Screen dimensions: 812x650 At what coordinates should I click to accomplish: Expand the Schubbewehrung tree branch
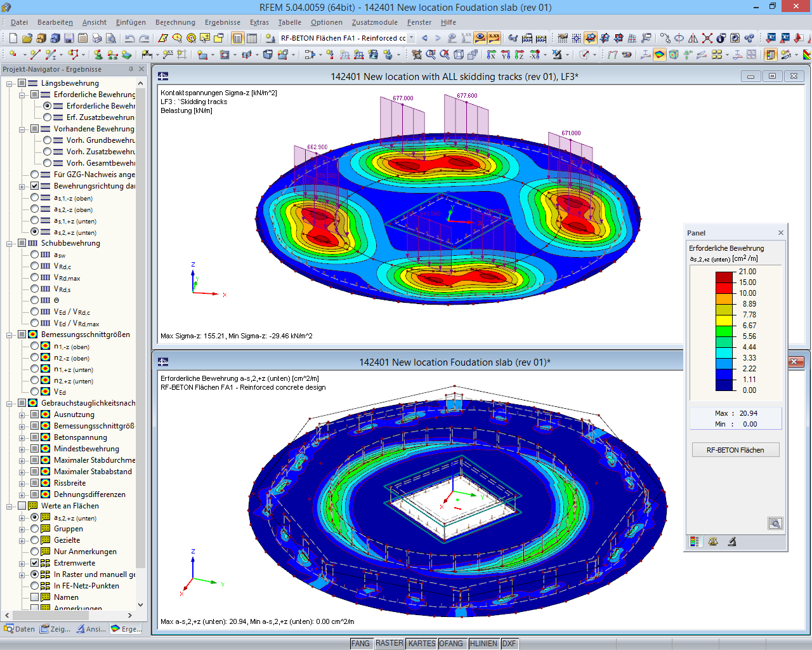coord(8,242)
